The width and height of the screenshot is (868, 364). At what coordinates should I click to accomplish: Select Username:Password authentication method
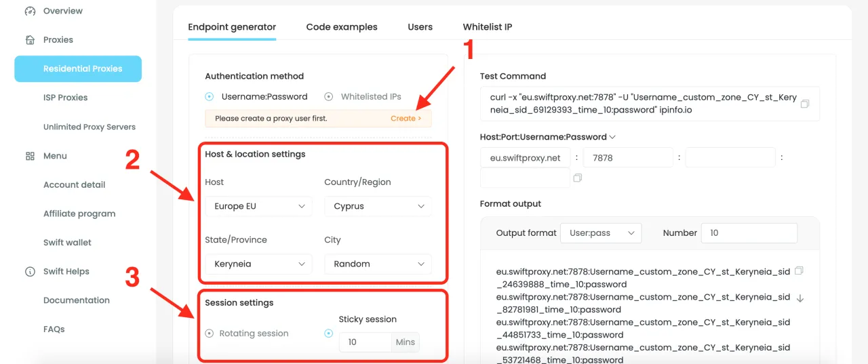pos(210,97)
